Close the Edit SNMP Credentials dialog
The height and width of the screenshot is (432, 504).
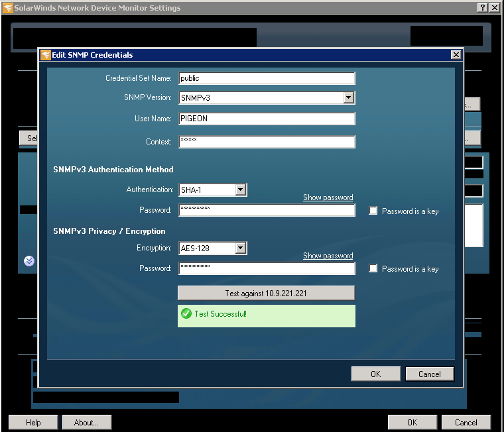click(456, 55)
